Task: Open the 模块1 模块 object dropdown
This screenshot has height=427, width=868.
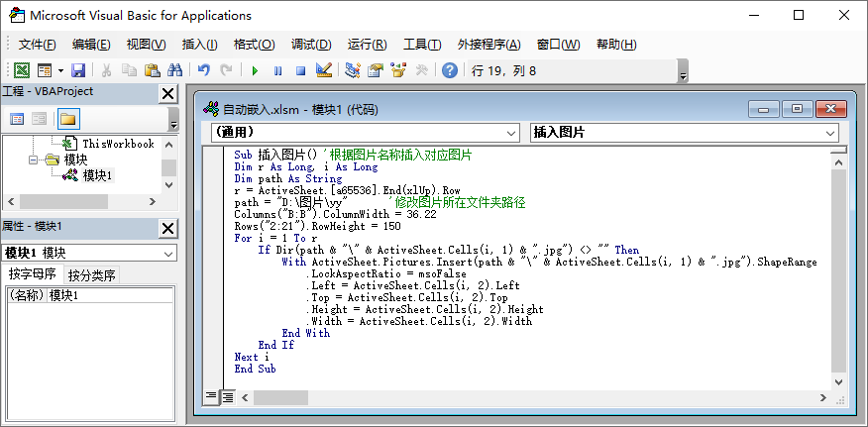Action: pos(168,254)
